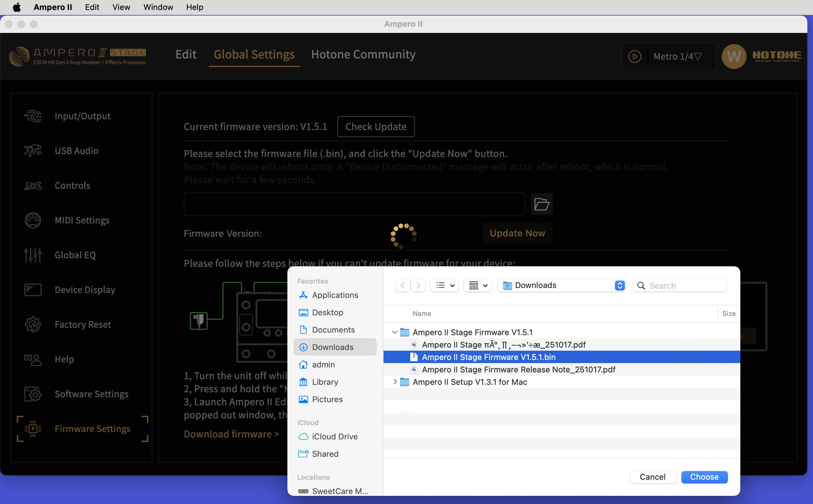Open the Factory Reset panel
Screen dimensions: 813x504
(x=83, y=324)
